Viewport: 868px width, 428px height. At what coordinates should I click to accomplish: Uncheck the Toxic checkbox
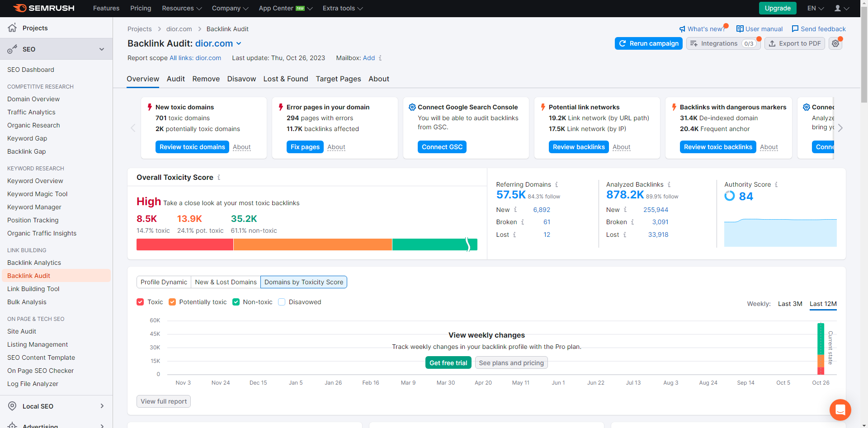[x=140, y=302]
